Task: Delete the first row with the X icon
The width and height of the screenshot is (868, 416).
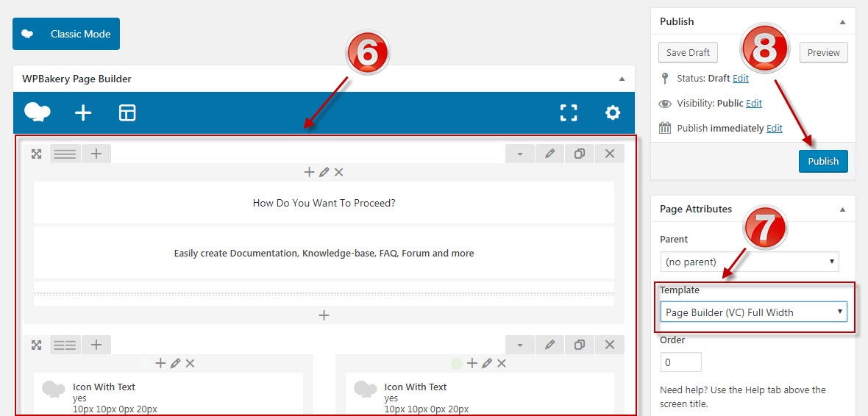Action: point(609,154)
